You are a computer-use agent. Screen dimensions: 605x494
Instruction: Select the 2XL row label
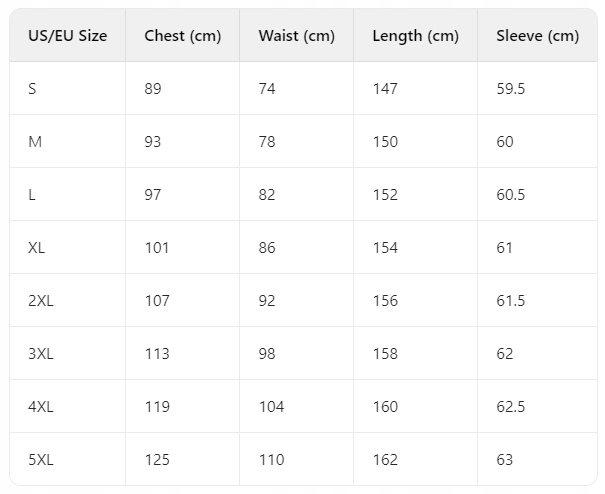(x=41, y=301)
